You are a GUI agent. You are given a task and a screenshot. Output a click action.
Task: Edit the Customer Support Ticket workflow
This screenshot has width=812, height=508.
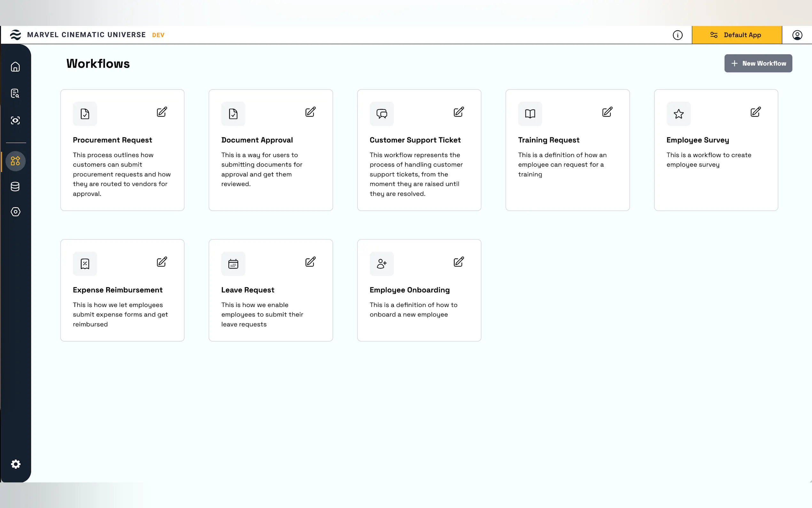click(458, 112)
